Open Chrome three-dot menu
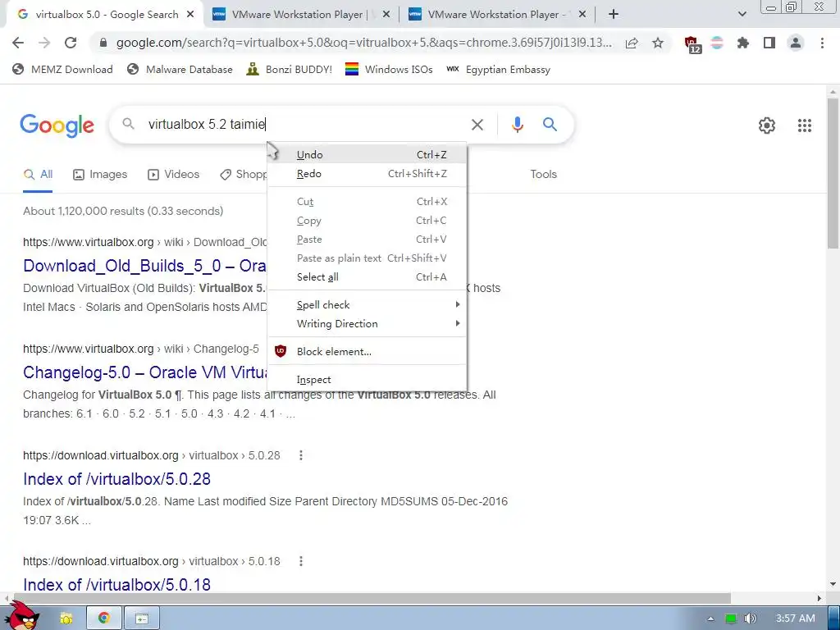Screen dimensions: 840x630 822,43
